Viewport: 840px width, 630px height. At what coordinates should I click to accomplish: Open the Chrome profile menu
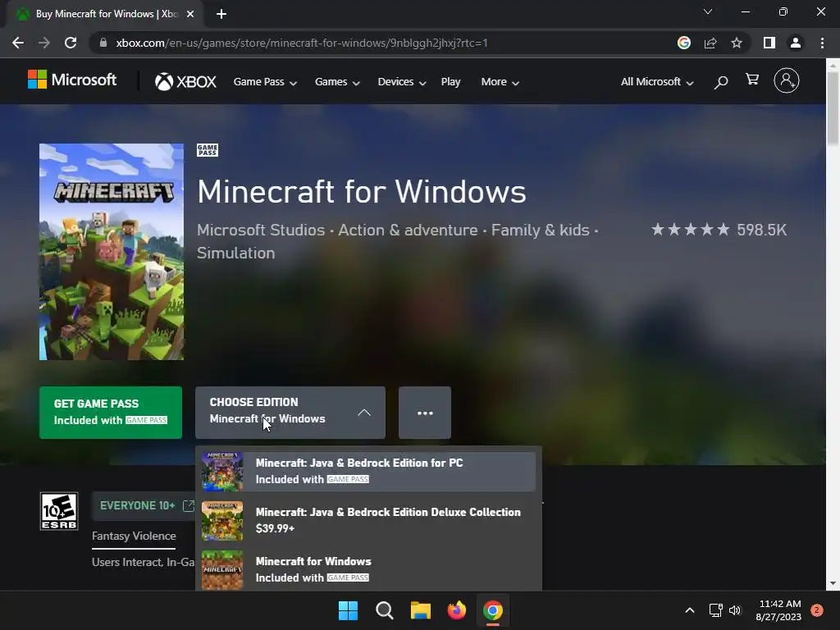(x=796, y=43)
